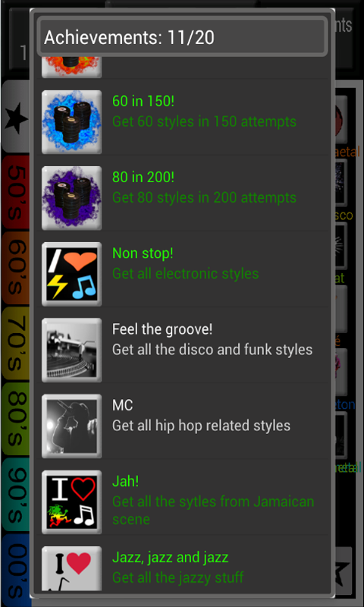
Task: Tap the Jazz heart icon
Action: click(71, 568)
